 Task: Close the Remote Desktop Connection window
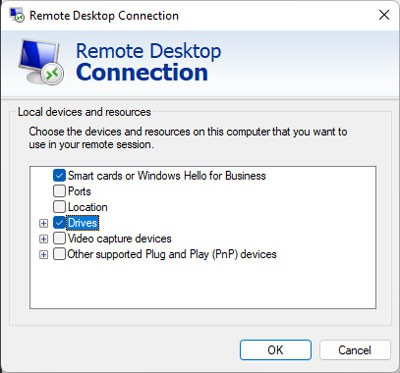point(384,15)
